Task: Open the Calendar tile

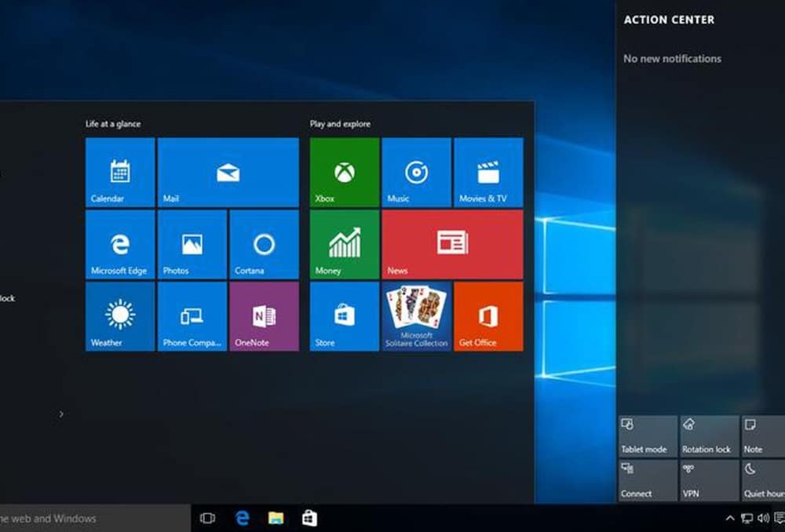Action: tap(119, 173)
